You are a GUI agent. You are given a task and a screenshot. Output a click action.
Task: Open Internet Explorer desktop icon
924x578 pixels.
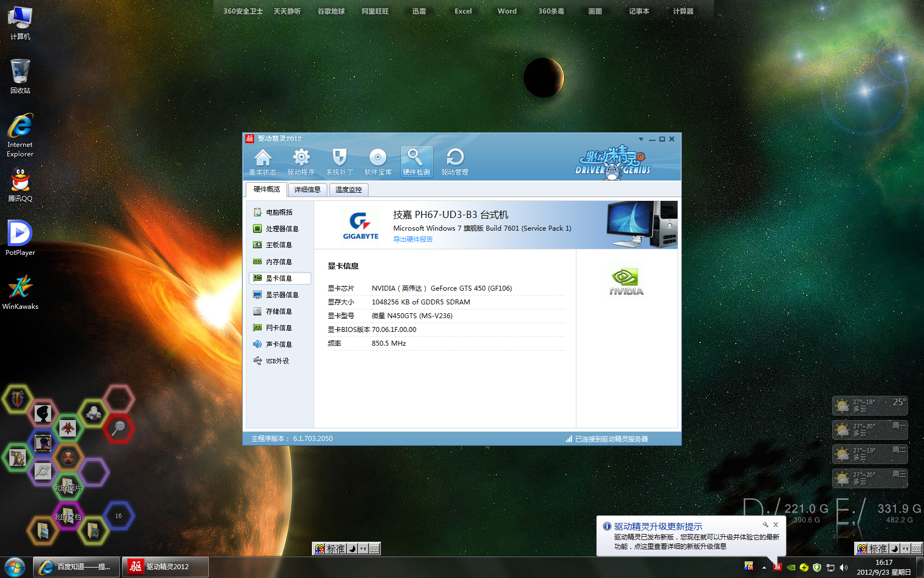20,135
